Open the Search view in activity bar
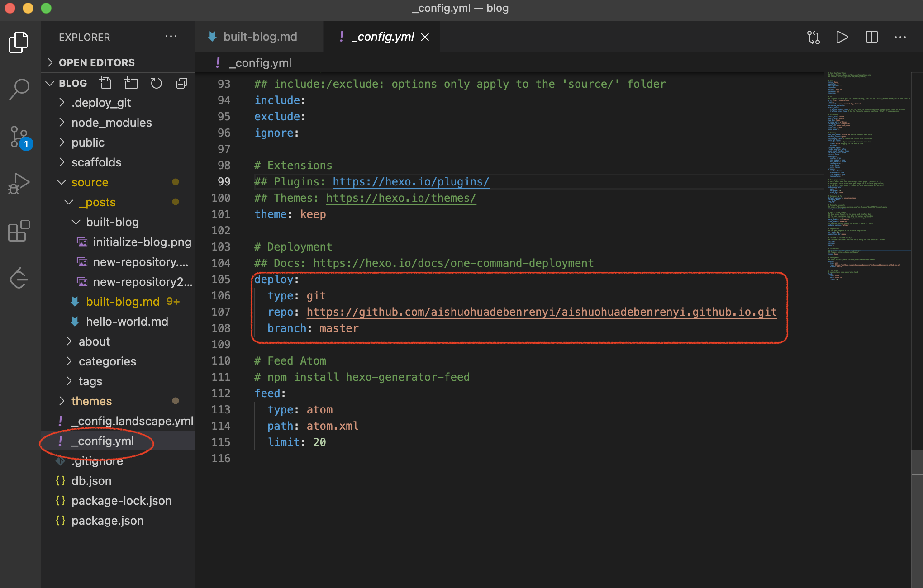This screenshot has width=923, height=588. click(x=19, y=89)
